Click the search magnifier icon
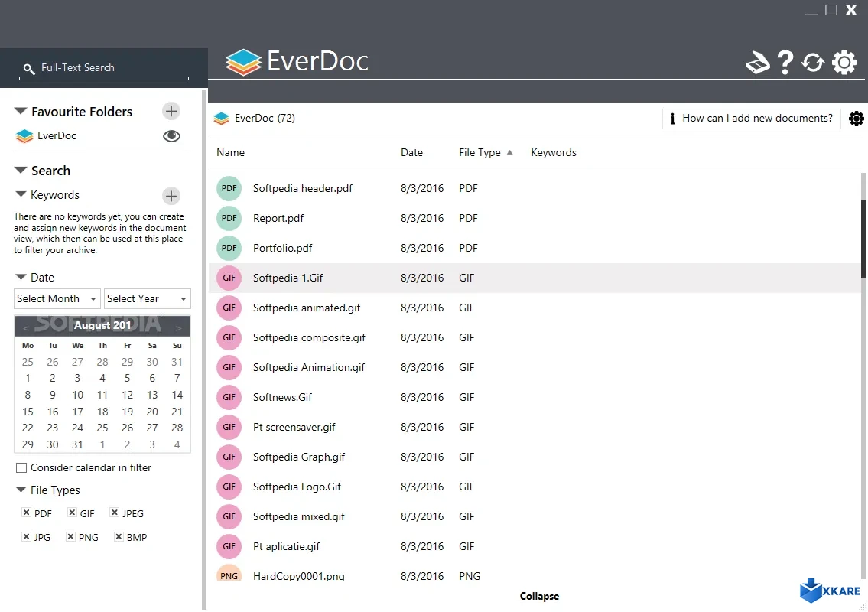This screenshot has width=868, height=612. pyautogui.click(x=29, y=69)
